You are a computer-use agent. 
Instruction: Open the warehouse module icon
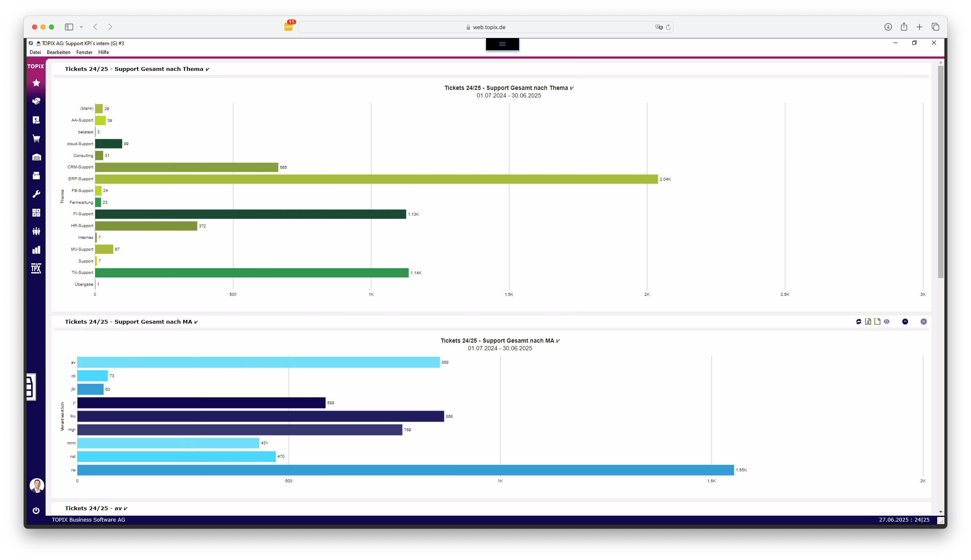pyautogui.click(x=36, y=157)
